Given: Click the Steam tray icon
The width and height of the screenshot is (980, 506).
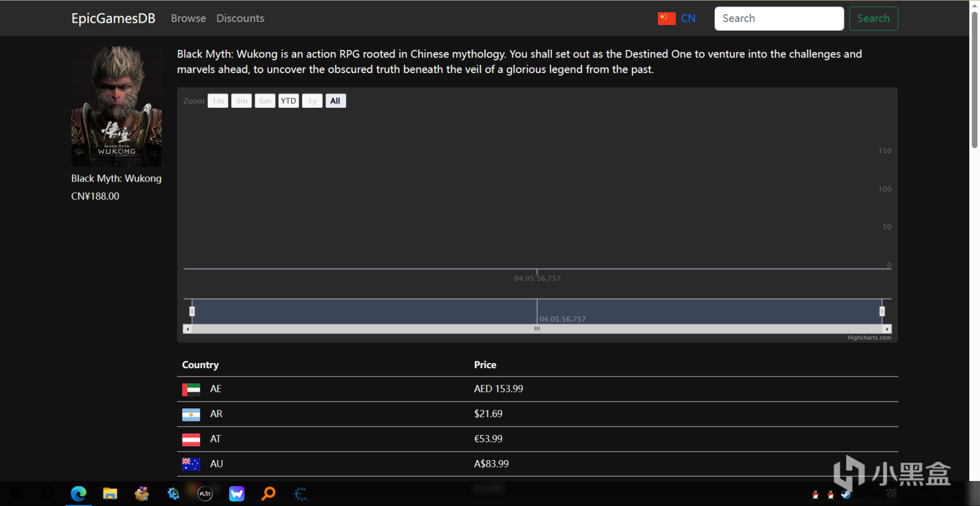Looking at the screenshot, I should click(x=846, y=494).
